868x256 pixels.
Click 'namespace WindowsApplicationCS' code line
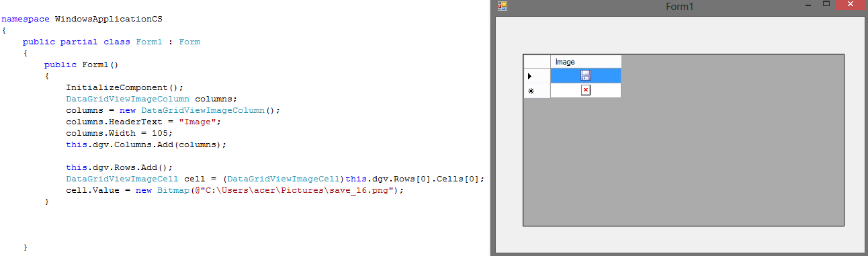coord(82,19)
